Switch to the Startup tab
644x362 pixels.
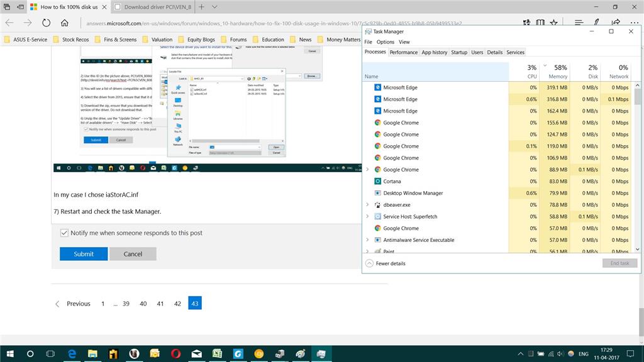(x=458, y=52)
